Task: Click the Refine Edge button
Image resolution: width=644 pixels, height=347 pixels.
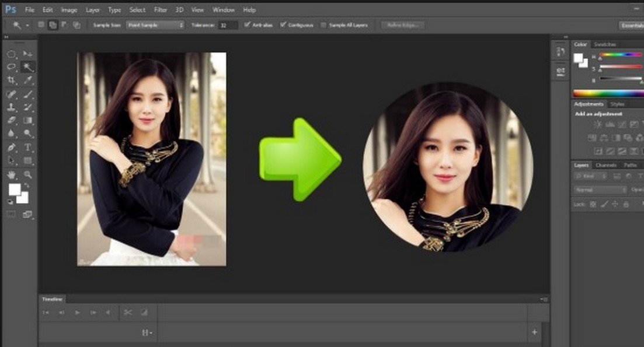Action: (402, 24)
